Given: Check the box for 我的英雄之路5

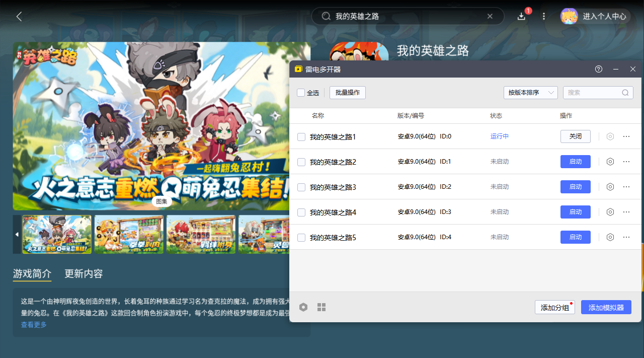Looking at the screenshot, I should pyautogui.click(x=301, y=238).
